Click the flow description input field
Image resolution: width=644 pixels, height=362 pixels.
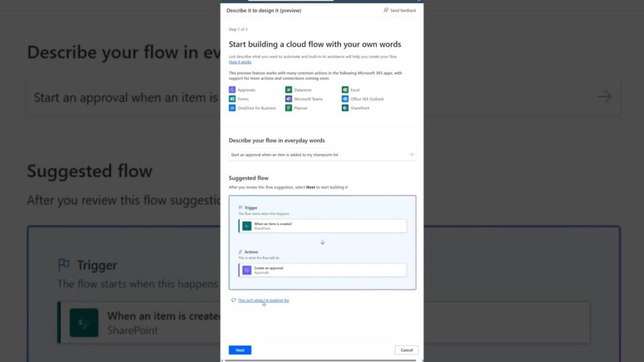[x=323, y=155]
